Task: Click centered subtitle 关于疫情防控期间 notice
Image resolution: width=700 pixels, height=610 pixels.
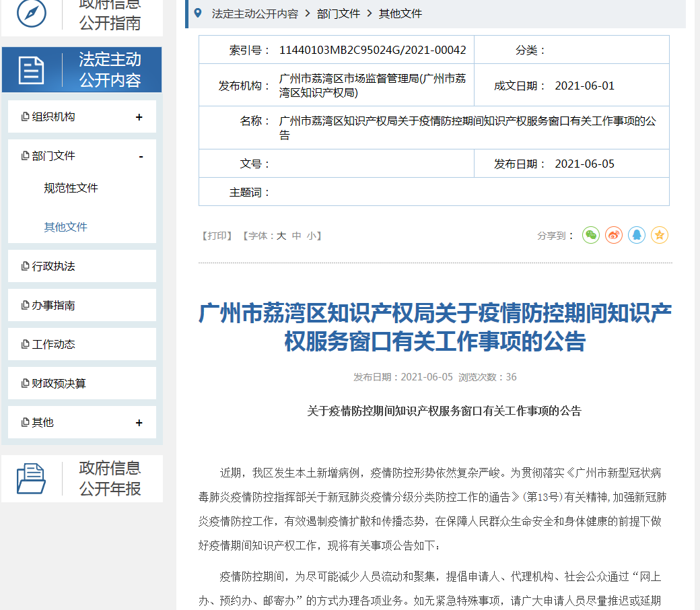Action: point(444,411)
